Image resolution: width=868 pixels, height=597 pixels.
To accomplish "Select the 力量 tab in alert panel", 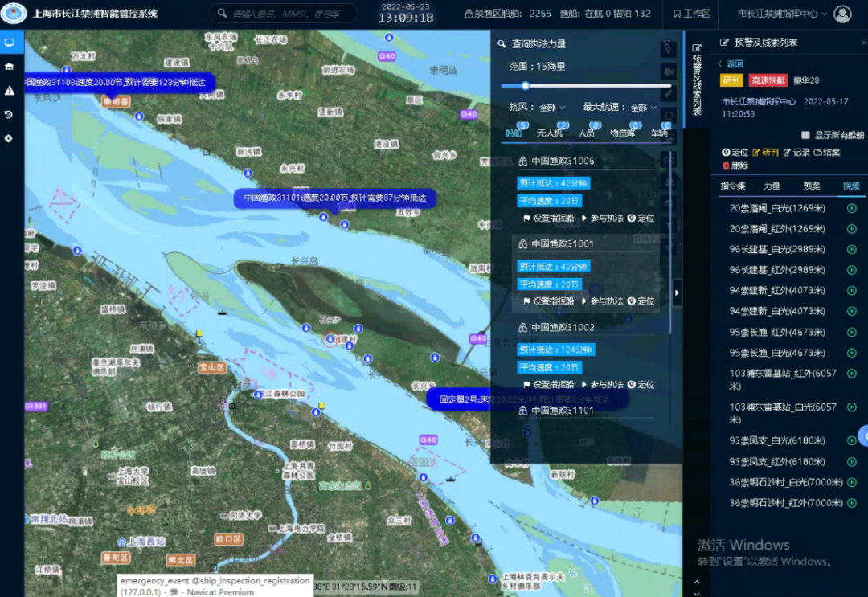I will (x=772, y=186).
